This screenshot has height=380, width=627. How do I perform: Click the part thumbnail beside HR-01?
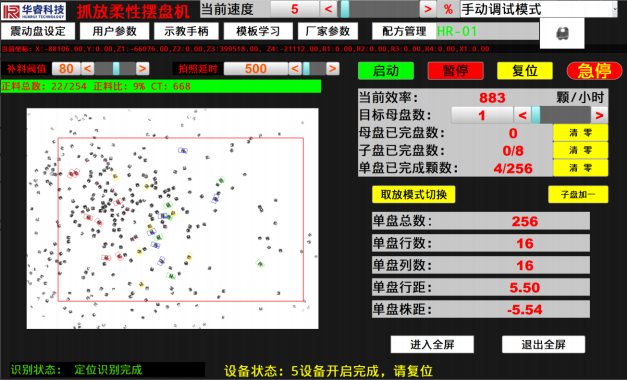click(x=562, y=33)
